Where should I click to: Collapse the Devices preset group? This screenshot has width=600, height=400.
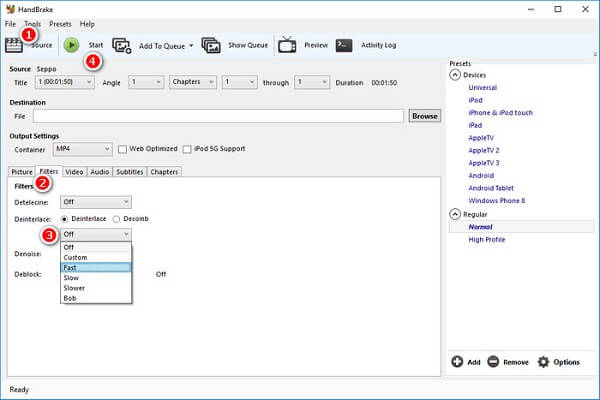click(x=455, y=75)
